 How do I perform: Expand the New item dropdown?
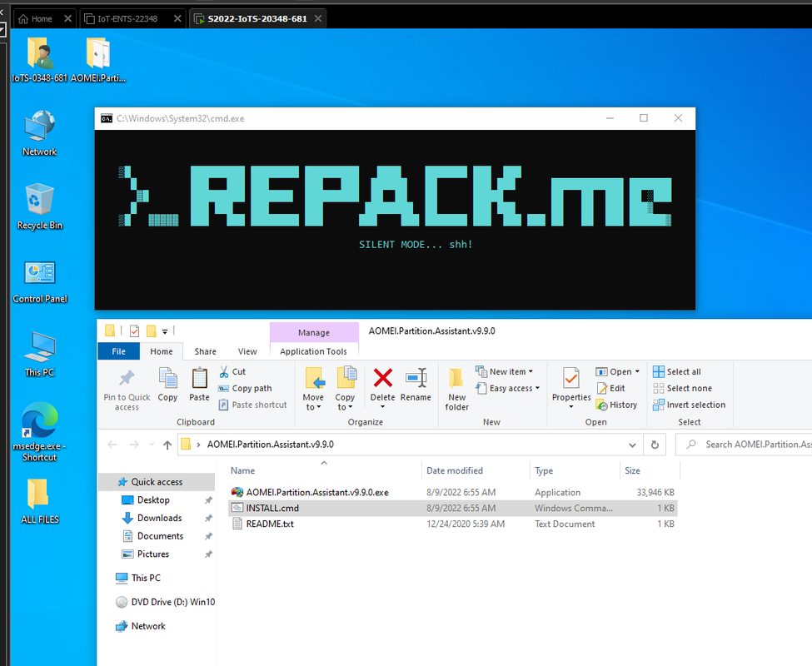(x=531, y=371)
